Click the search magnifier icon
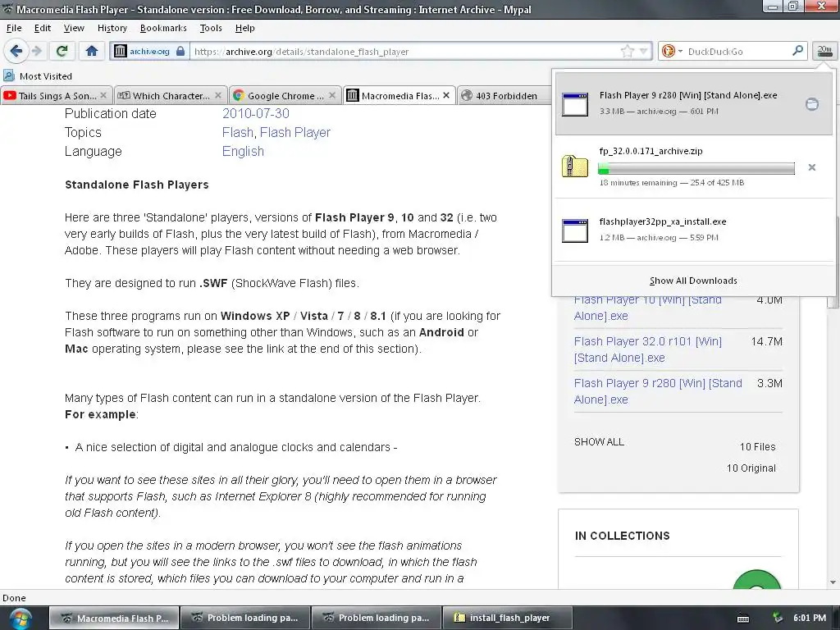Image resolution: width=840 pixels, height=630 pixels. [x=797, y=51]
